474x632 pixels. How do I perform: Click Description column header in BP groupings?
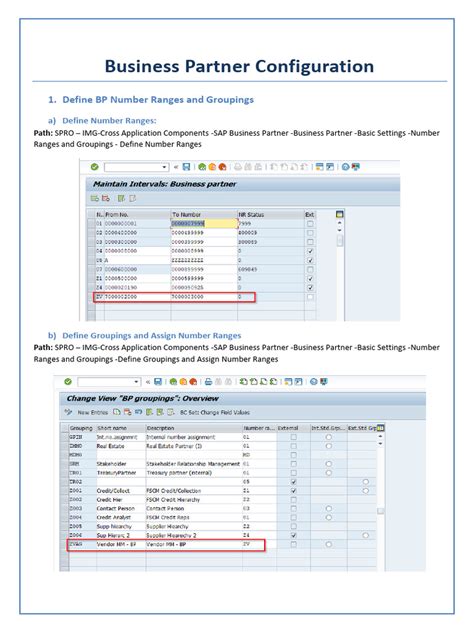[193, 428]
